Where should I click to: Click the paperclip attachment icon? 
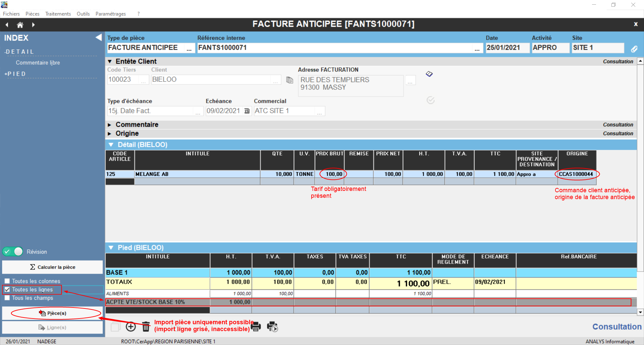[634, 49]
